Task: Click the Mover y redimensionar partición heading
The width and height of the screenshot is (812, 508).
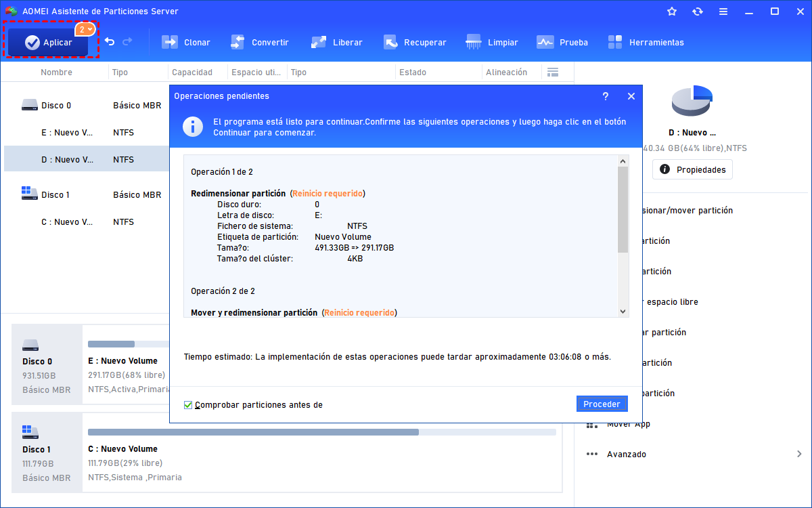Action: pyautogui.click(x=254, y=313)
